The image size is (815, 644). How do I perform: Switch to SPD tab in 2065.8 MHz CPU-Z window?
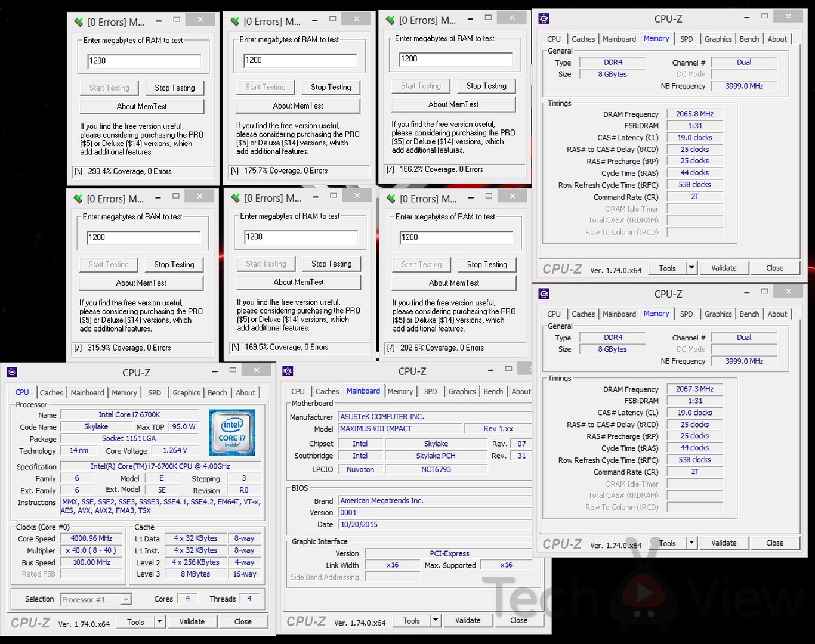click(687, 39)
